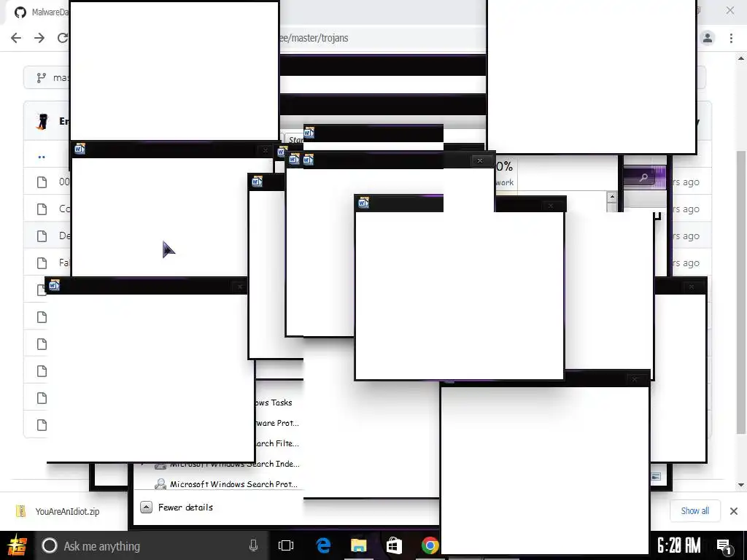Click Chrome's forward arrow
Screen dimensions: 747x560
39,38
